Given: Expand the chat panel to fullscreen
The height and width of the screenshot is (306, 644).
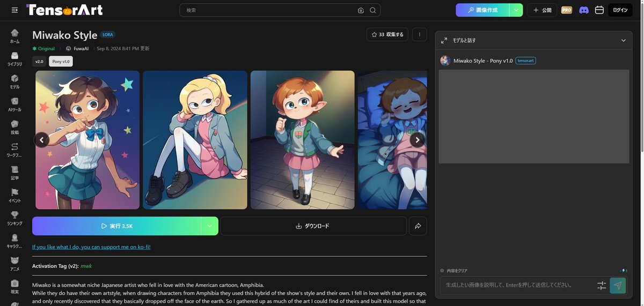Looking at the screenshot, I should point(444,40).
